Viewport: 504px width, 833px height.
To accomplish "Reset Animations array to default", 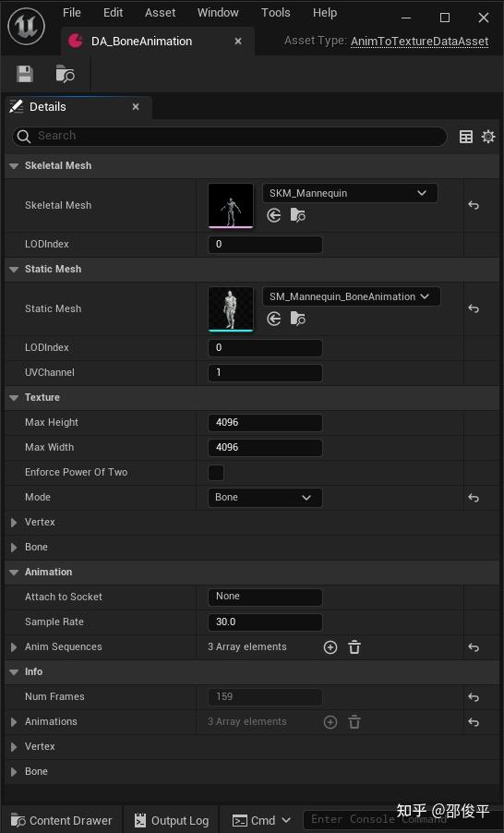I will (474, 722).
